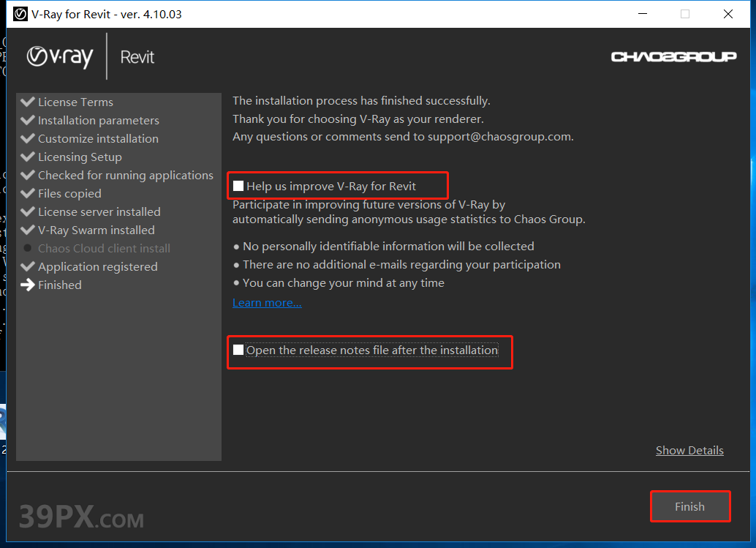Click the Revit product label
Screen dimensions: 756x548
(x=137, y=57)
